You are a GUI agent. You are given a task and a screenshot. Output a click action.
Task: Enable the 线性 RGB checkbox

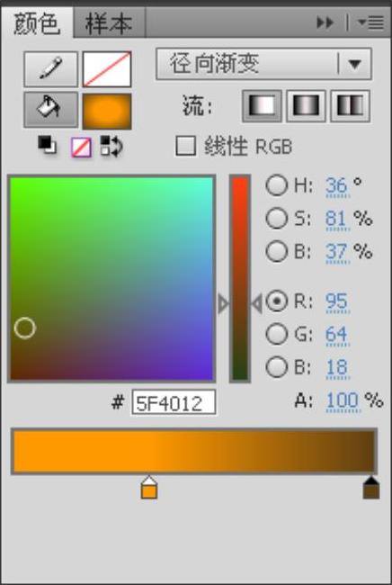185,146
